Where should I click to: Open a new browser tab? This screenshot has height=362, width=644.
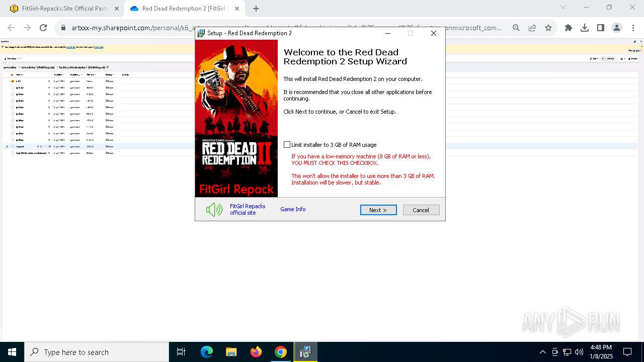pyautogui.click(x=256, y=9)
